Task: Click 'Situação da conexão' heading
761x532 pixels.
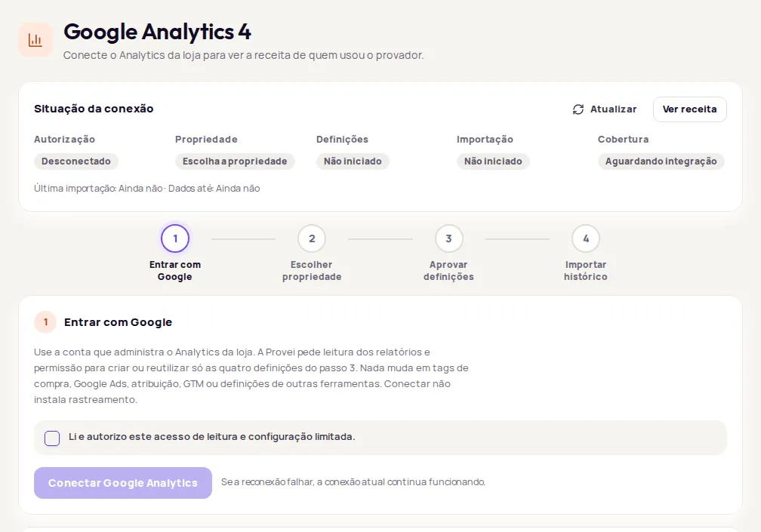Action: [x=94, y=109]
